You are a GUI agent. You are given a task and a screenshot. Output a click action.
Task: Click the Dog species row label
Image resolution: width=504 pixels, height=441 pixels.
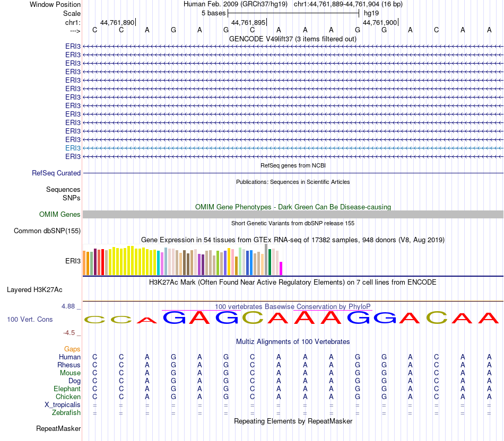[75, 381]
